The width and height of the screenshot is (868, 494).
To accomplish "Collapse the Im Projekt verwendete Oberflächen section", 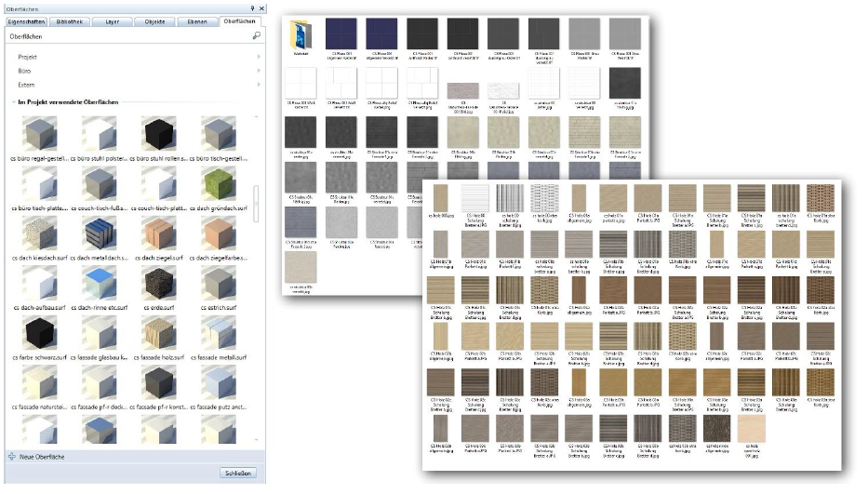I will [13, 101].
